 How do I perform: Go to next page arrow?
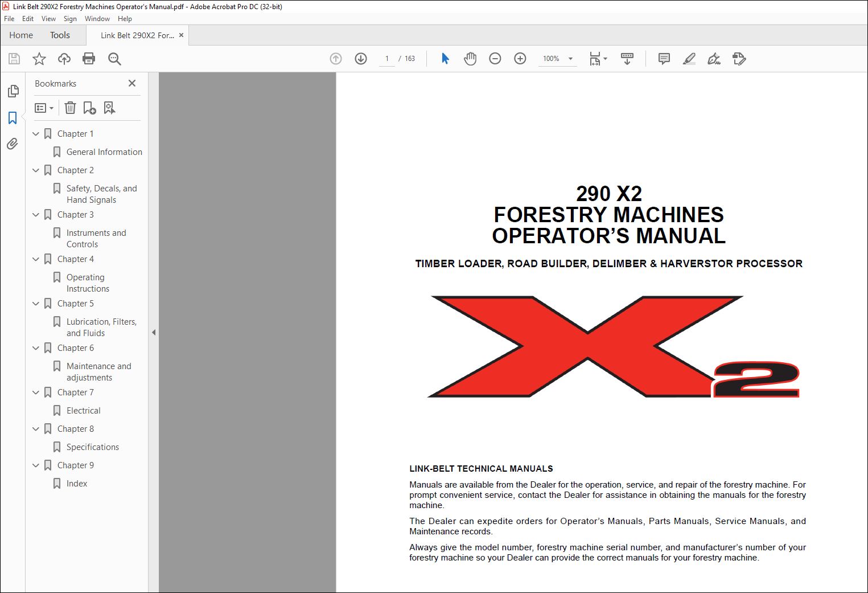point(361,59)
